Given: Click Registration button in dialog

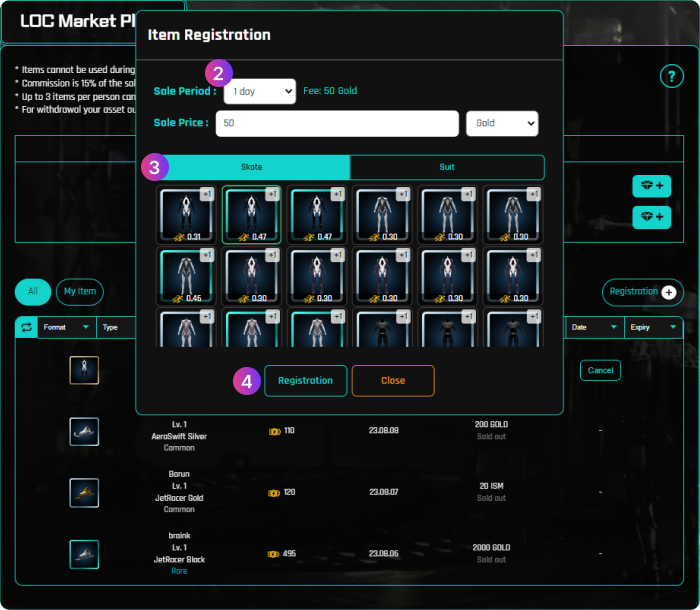Looking at the screenshot, I should [x=305, y=381].
